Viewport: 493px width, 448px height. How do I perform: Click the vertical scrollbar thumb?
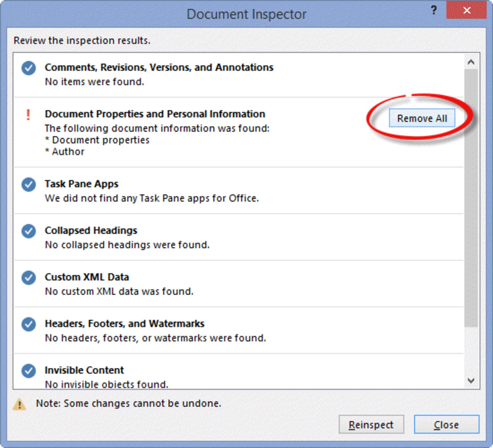click(x=471, y=198)
